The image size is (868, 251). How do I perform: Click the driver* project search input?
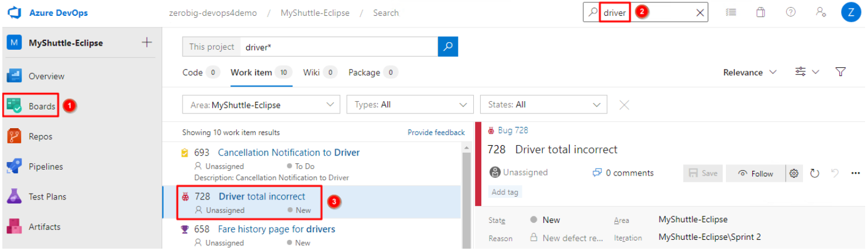339,47
